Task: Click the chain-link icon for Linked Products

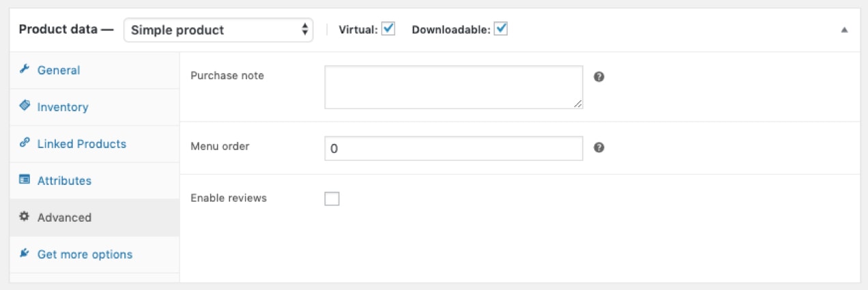Action: [25, 143]
